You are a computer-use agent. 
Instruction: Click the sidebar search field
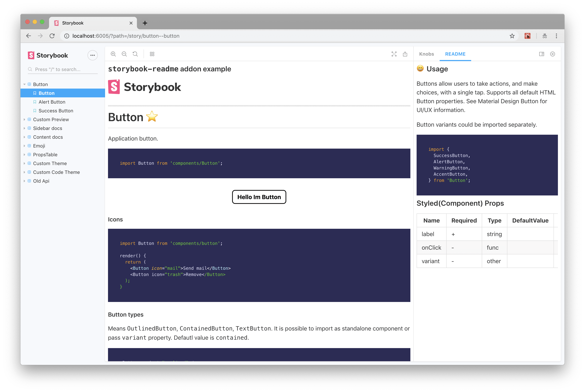point(63,69)
